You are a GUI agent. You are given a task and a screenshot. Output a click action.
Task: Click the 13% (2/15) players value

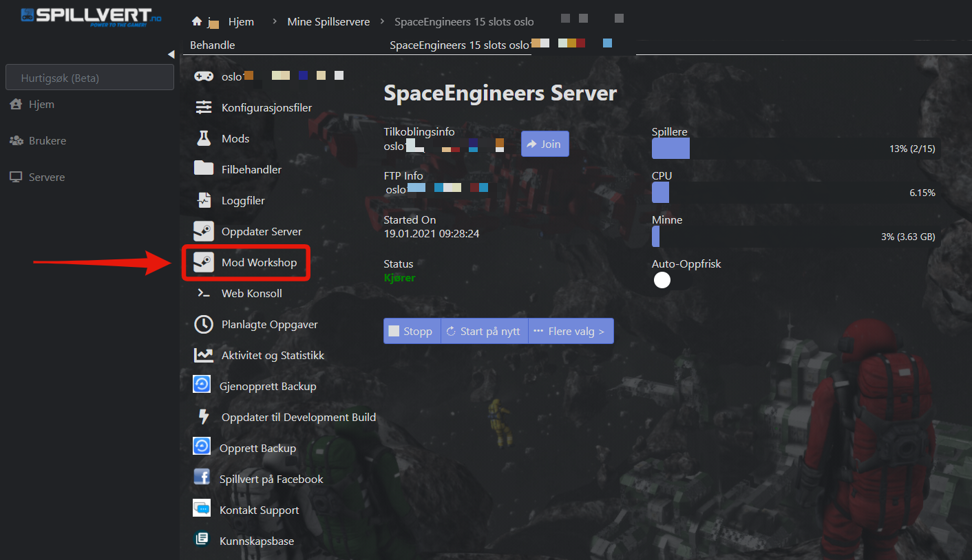coord(912,149)
